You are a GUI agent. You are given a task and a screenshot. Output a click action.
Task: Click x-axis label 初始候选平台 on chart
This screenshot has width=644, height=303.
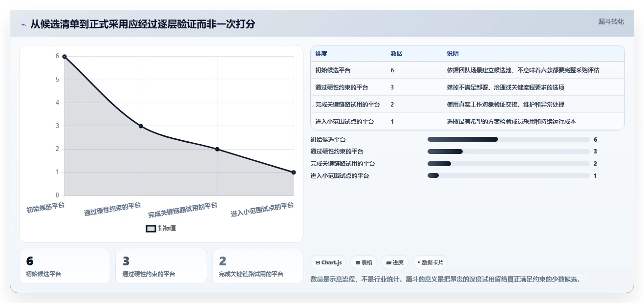[x=45, y=207]
